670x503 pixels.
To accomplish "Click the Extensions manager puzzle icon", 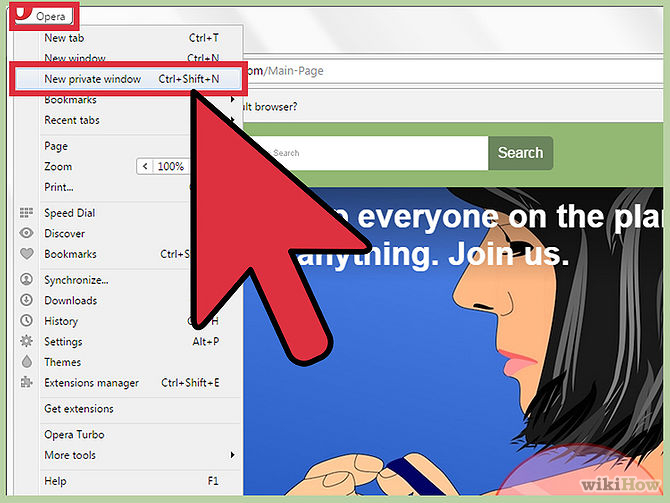I will point(26,383).
